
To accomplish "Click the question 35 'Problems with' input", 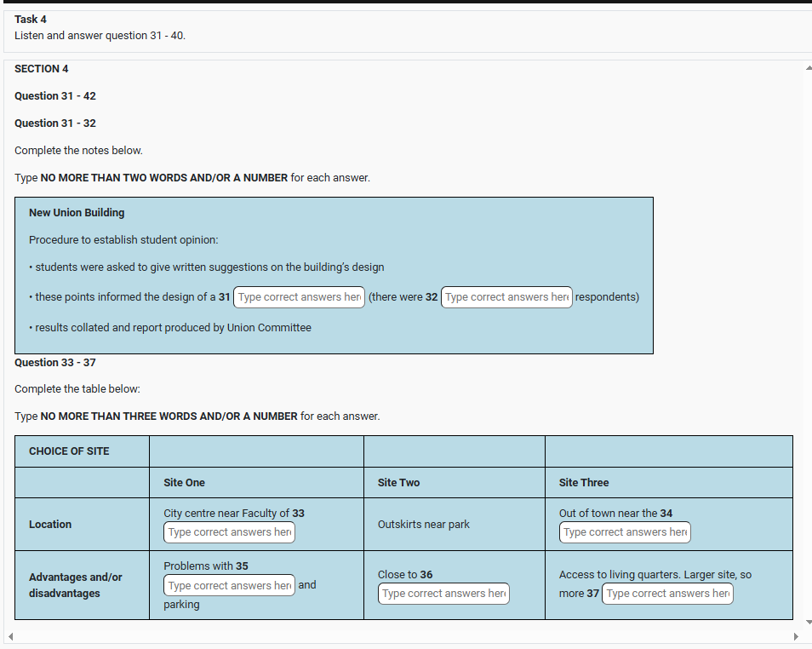I will pyautogui.click(x=229, y=586).
